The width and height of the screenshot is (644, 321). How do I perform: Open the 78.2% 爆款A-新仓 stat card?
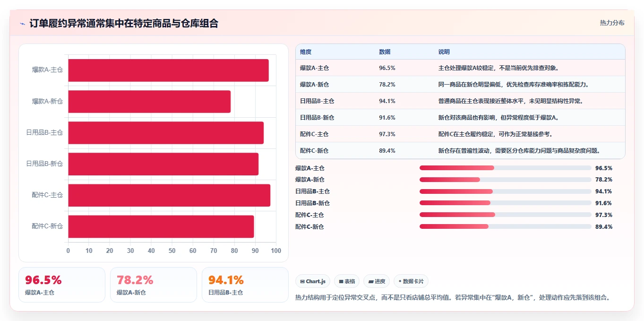pos(154,285)
